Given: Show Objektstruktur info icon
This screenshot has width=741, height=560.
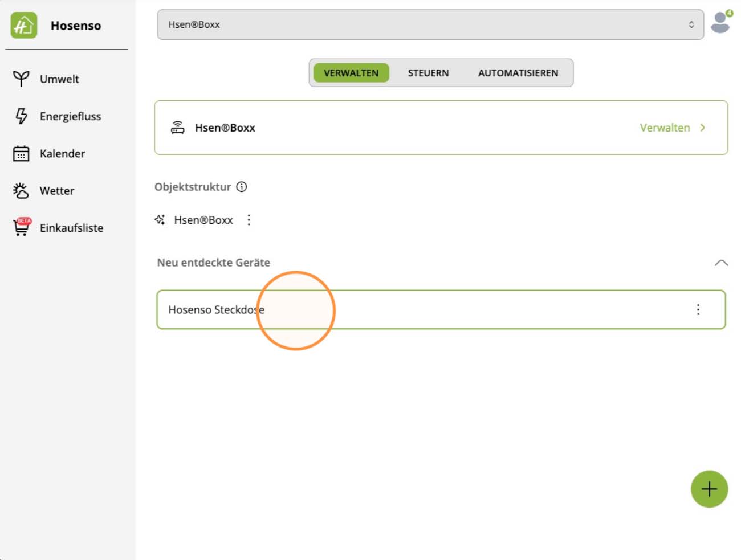Looking at the screenshot, I should click(242, 187).
